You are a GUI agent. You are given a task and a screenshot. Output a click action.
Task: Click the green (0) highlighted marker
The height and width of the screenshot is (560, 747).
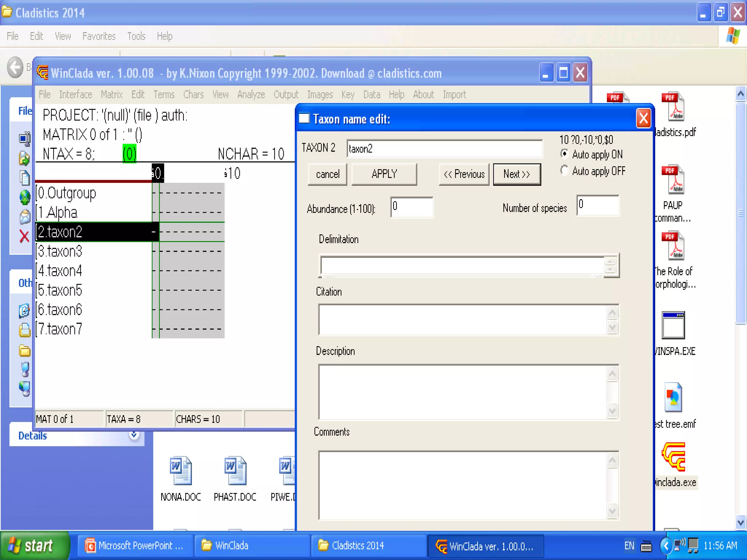tap(129, 153)
